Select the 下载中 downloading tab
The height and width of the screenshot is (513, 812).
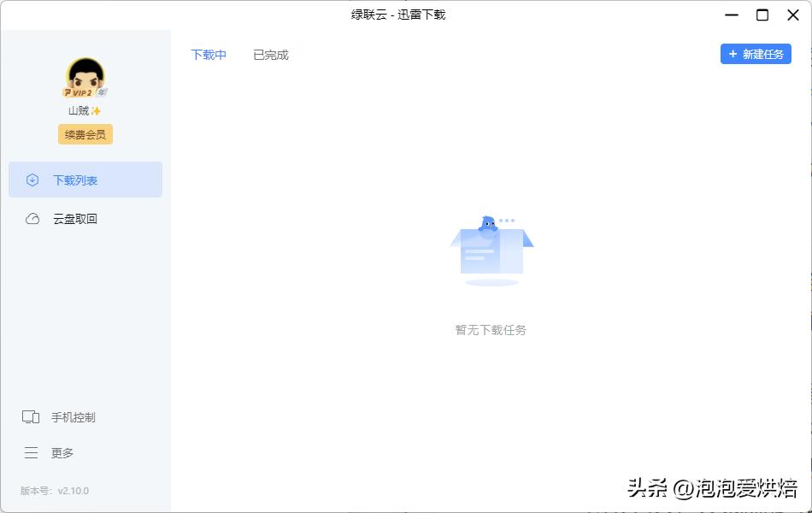[x=209, y=54]
